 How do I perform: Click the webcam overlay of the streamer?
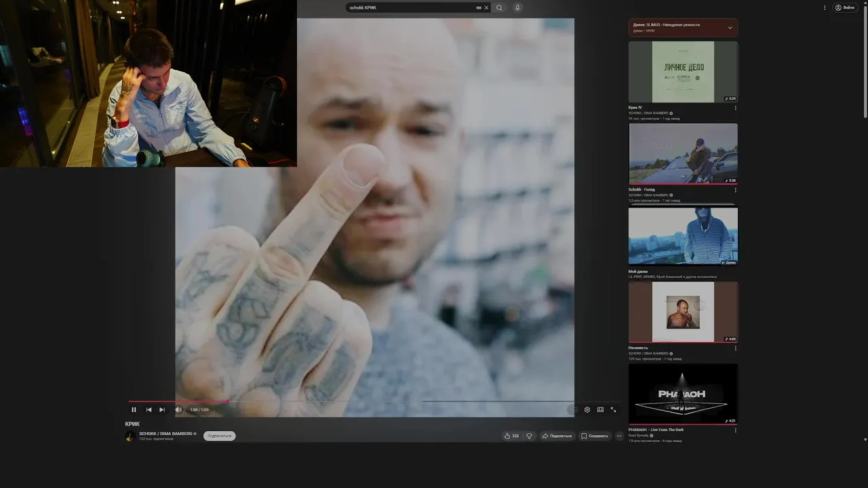point(148,83)
